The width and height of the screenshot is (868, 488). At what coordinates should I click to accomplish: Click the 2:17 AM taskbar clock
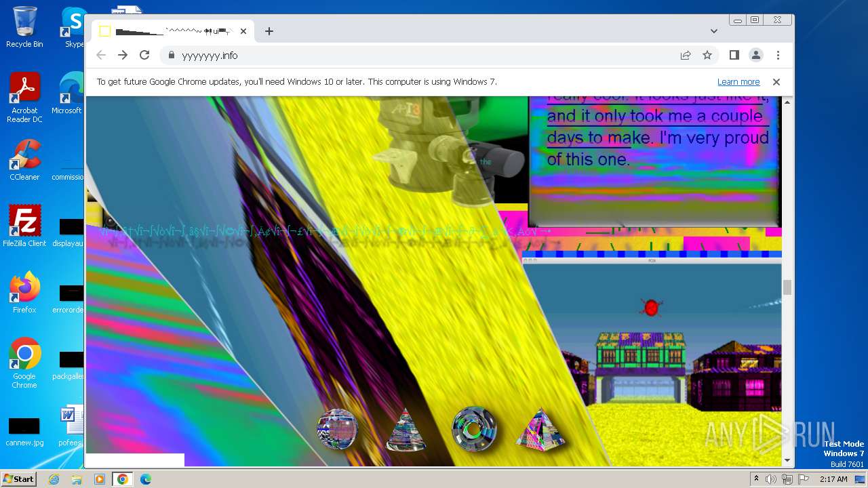(x=833, y=479)
